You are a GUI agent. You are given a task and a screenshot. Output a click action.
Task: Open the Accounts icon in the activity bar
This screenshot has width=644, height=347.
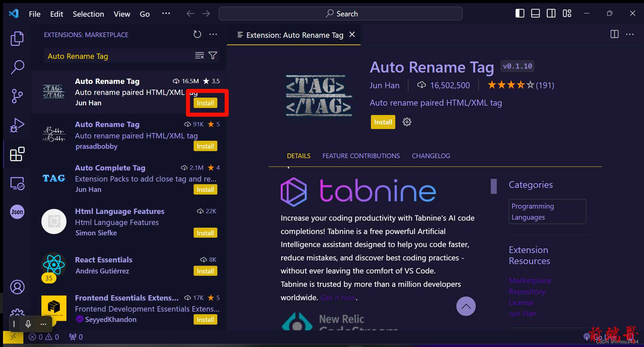(17, 287)
